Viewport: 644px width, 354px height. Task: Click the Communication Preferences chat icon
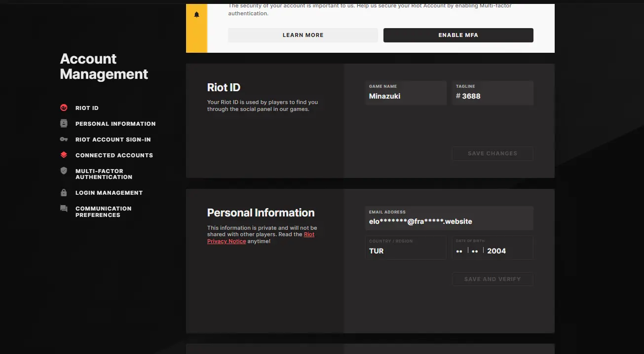pyautogui.click(x=64, y=209)
